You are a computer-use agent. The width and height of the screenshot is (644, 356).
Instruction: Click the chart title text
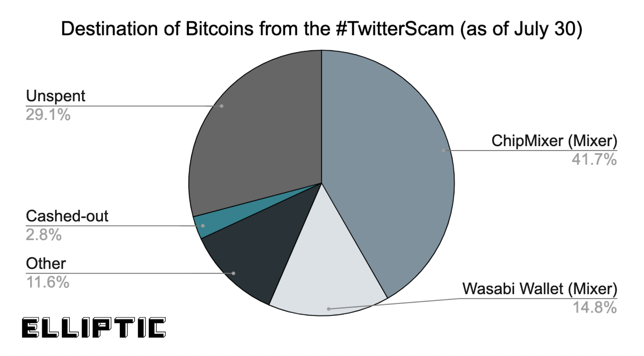tap(322, 29)
